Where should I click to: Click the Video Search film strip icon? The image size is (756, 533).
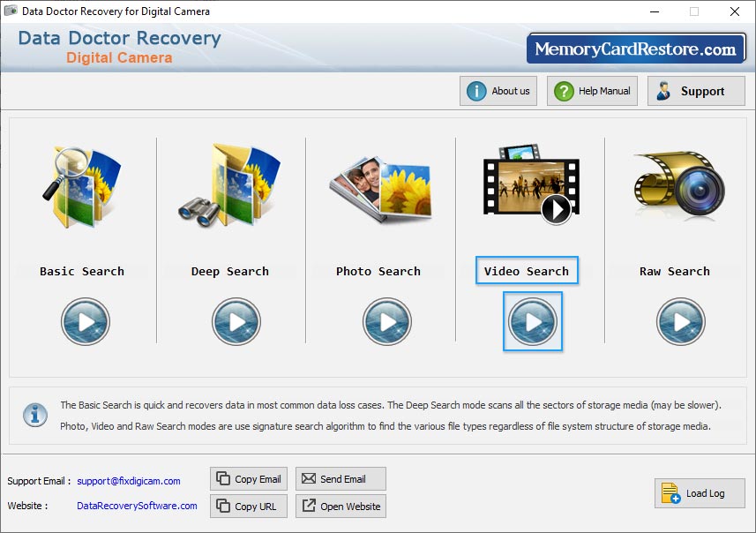click(x=531, y=184)
